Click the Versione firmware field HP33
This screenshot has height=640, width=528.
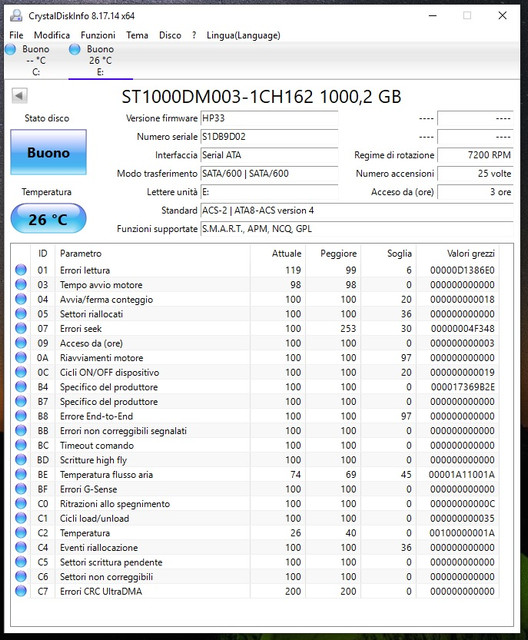[269, 118]
